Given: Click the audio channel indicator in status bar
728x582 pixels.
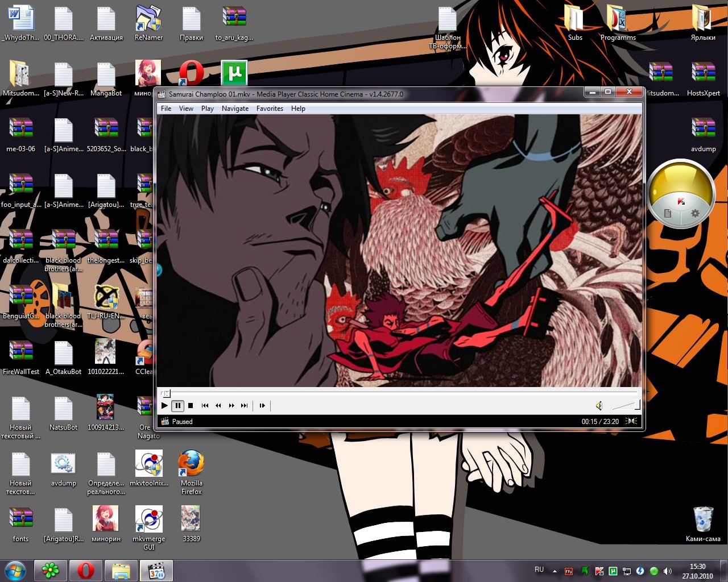Looking at the screenshot, I should (631, 421).
